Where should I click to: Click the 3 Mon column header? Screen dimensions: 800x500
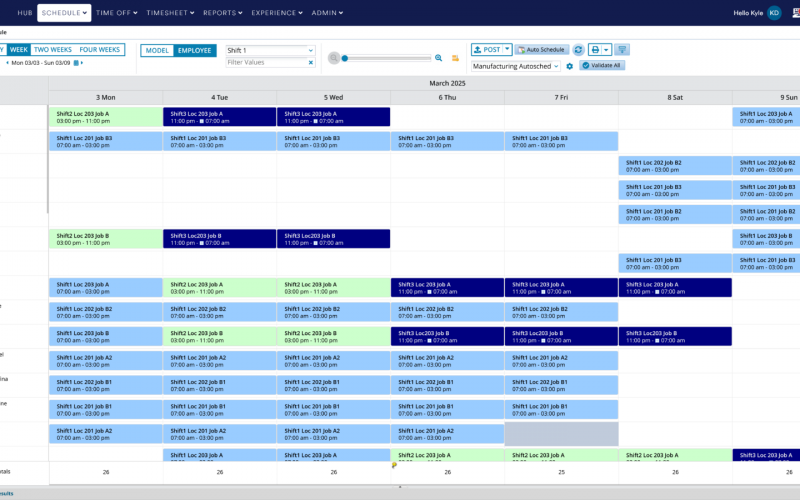pos(106,97)
